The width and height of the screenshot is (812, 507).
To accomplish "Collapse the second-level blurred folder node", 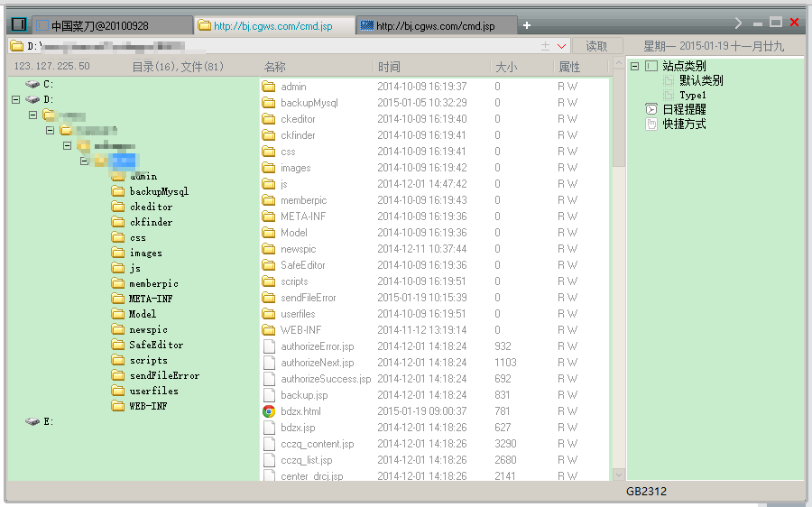I will click(x=50, y=130).
